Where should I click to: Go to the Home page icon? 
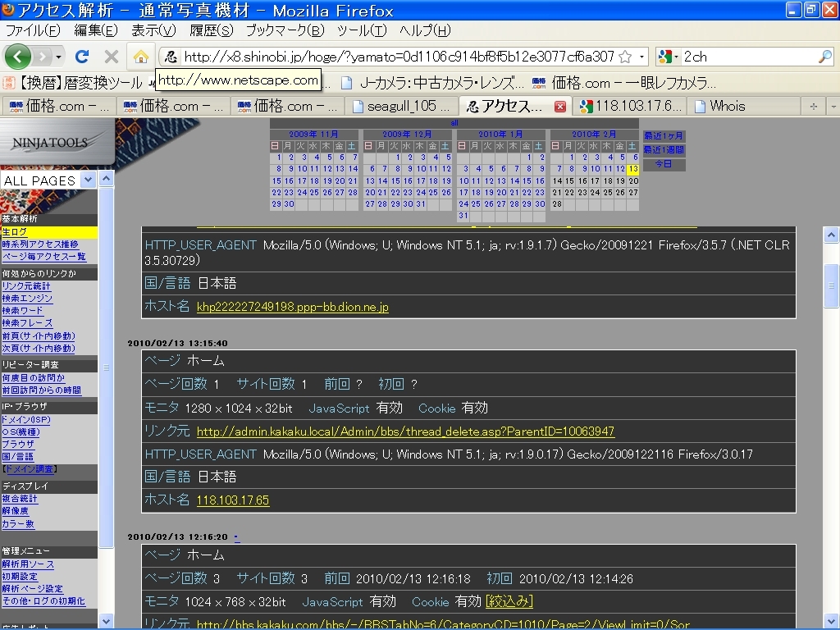[x=141, y=57]
